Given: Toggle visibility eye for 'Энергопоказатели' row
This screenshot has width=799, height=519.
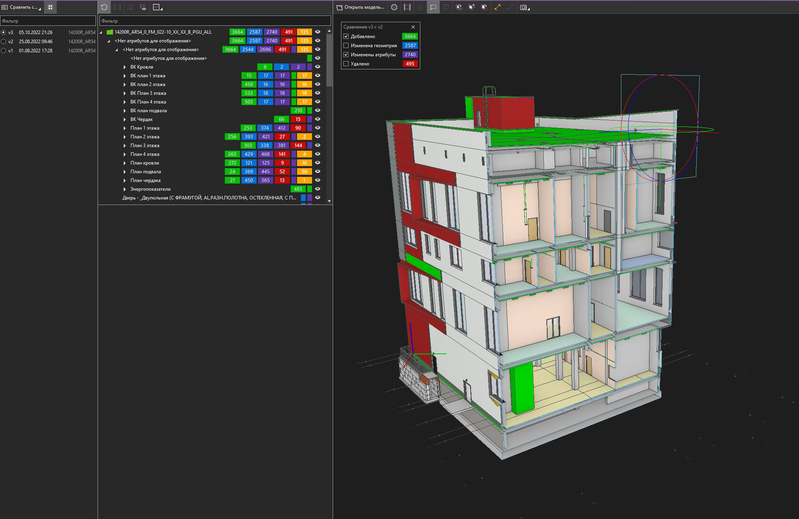Looking at the screenshot, I should pyautogui.click(x=318, y=189).
